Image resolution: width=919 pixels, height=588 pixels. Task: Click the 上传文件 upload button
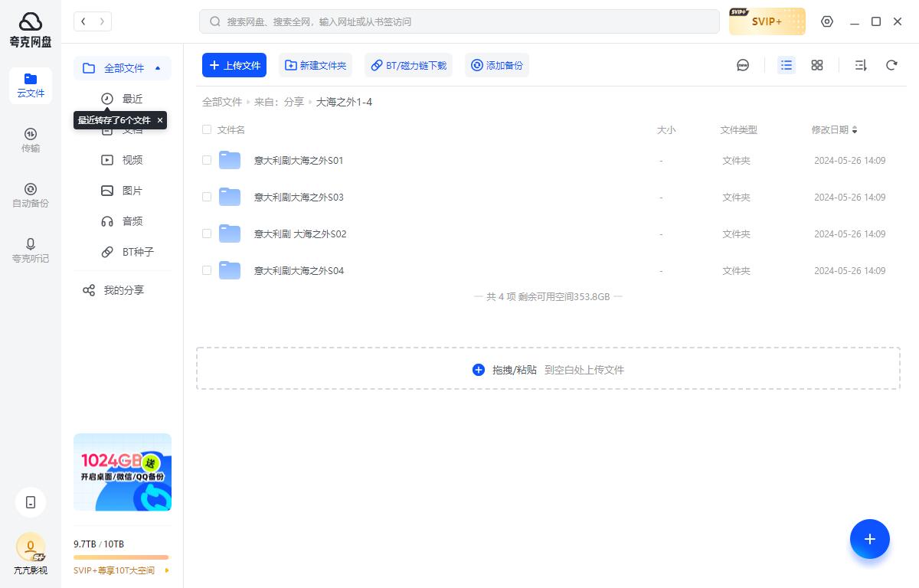(x=234, y=65)
